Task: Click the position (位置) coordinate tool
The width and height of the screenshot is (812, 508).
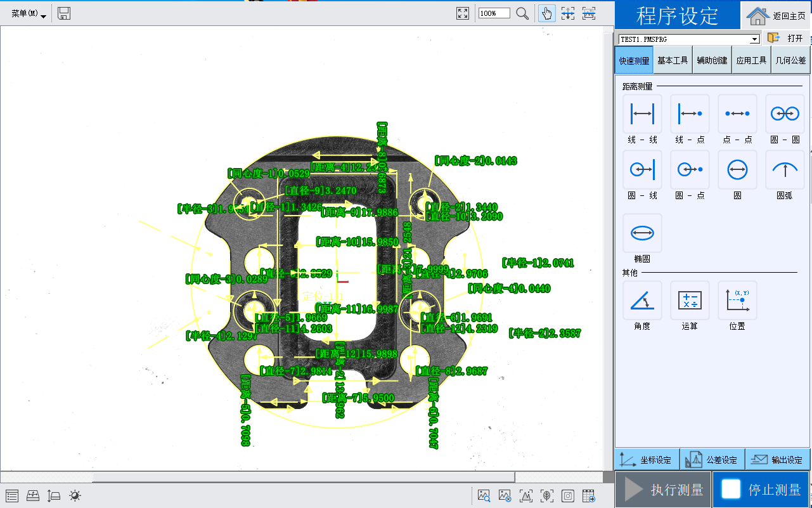Action: (x=737, y=301)
